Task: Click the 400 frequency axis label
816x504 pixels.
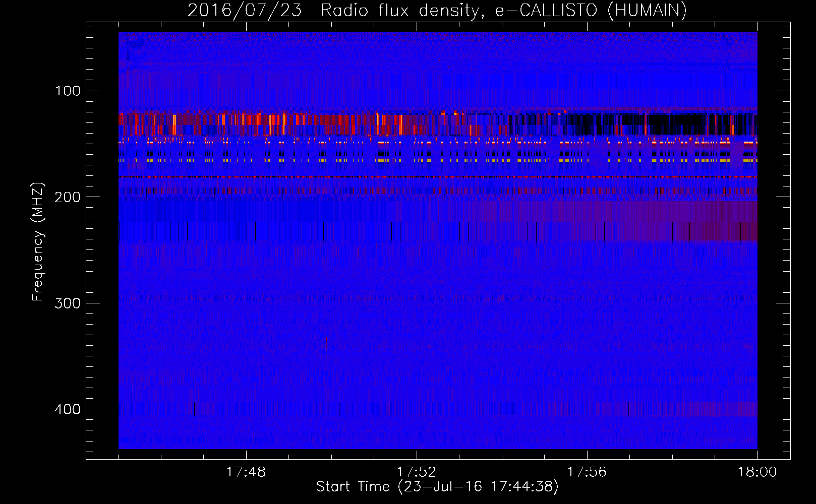Action: point(68,409)
